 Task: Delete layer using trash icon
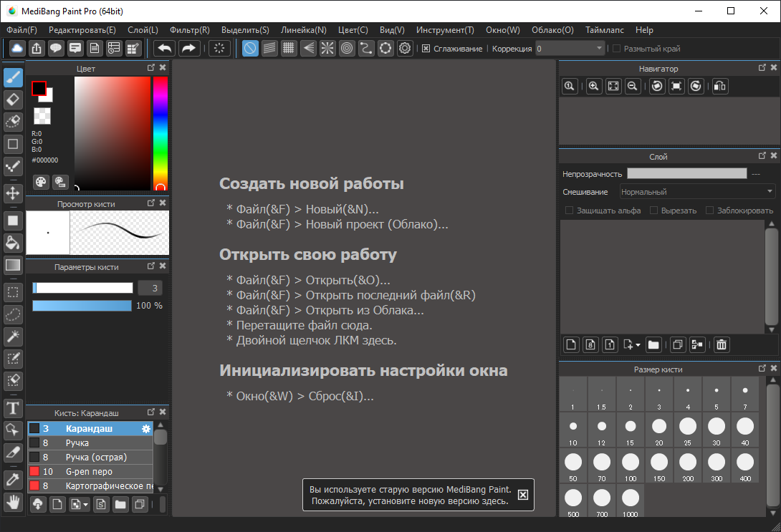[722, 345]
